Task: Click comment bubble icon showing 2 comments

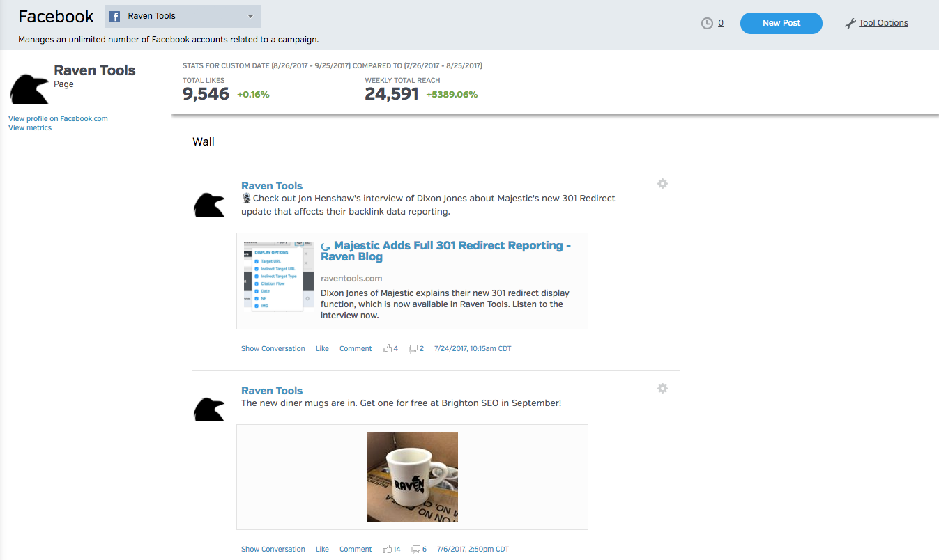Action: pos(413,348)
